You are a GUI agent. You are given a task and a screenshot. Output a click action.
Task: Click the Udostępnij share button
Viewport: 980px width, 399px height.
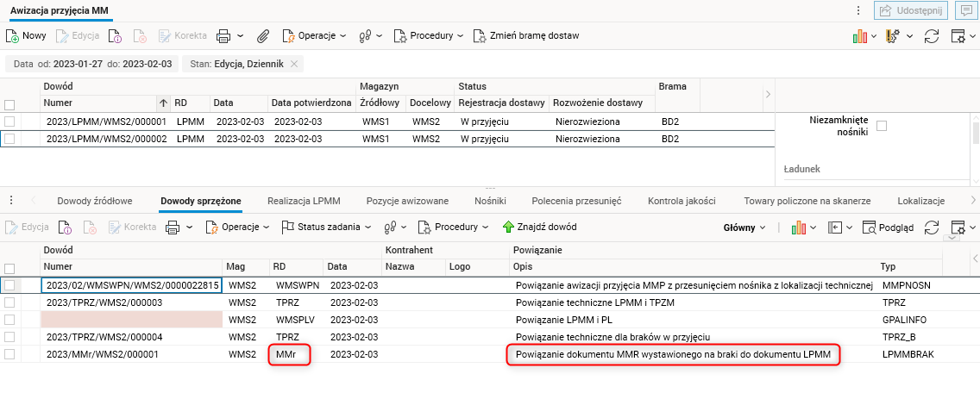tap(910, 10)
